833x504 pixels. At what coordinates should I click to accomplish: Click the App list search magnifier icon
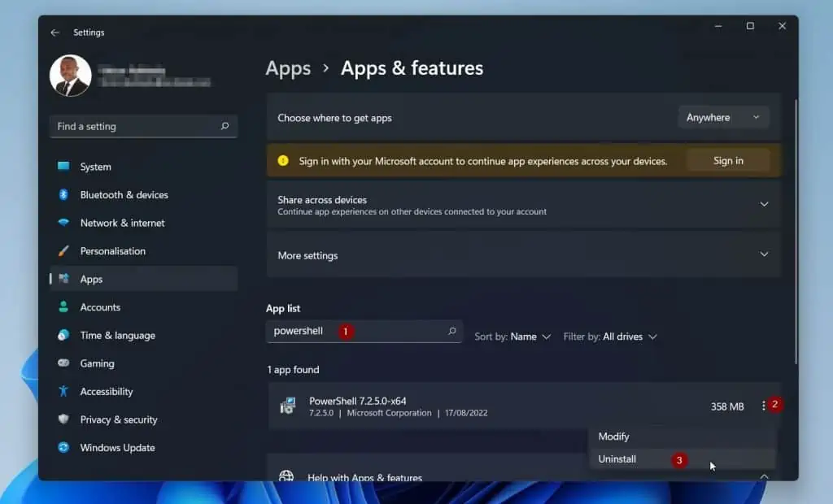451,331
